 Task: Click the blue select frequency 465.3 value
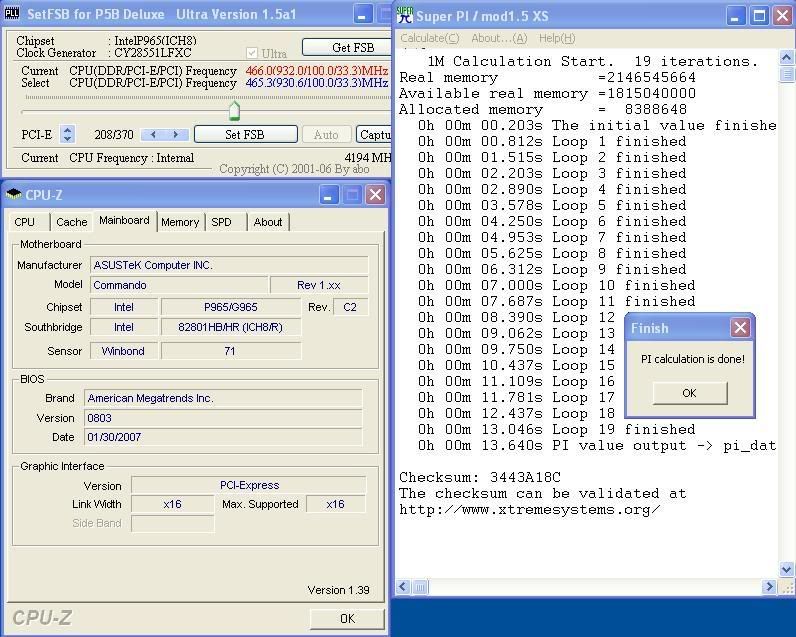(317, 83)
